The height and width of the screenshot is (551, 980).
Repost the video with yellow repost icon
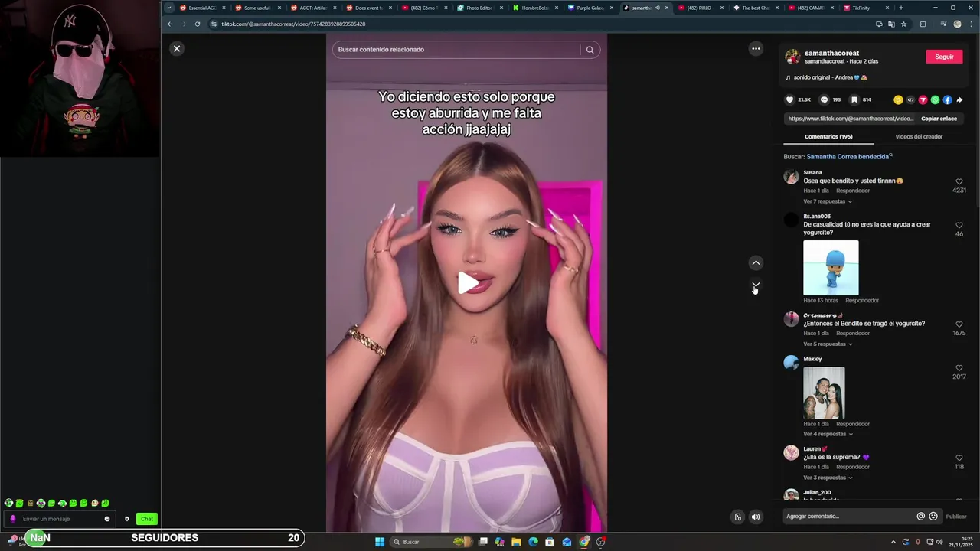point(898,99)
